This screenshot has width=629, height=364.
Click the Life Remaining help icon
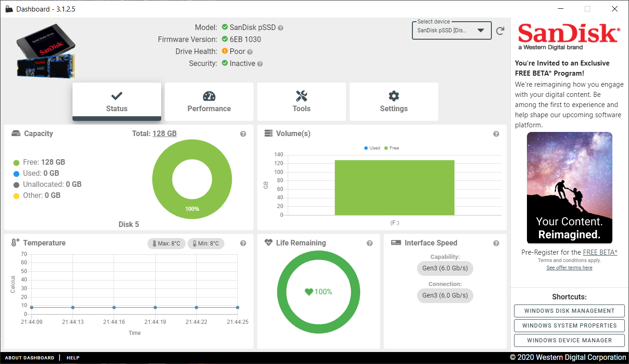tap(369, 243)
